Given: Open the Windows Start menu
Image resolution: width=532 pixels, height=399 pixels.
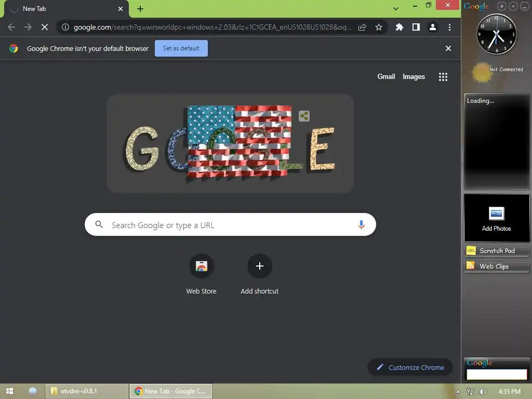Looking at the screenshot, I should point(9,391).
